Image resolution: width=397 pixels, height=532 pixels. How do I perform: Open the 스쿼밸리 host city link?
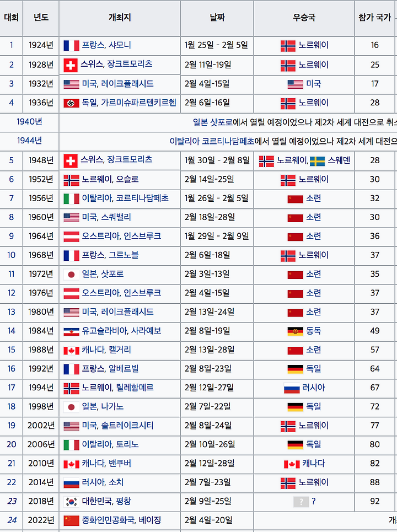(x=116, y=217)
